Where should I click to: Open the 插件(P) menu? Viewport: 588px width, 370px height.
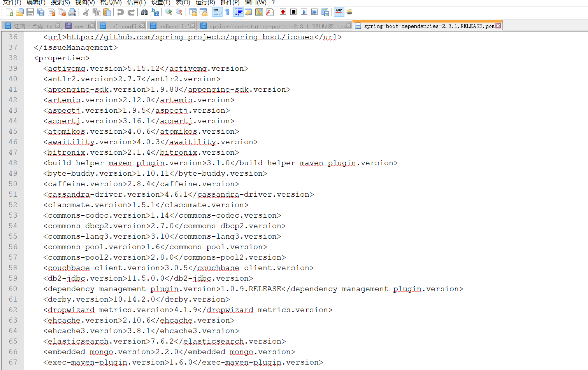pyautogui.click(x=230, y=3)
